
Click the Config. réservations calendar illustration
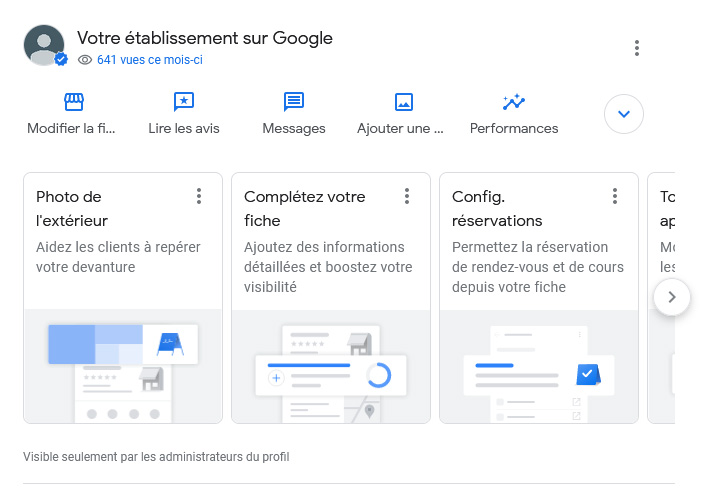pyautogui.click(x=539, y=366)
